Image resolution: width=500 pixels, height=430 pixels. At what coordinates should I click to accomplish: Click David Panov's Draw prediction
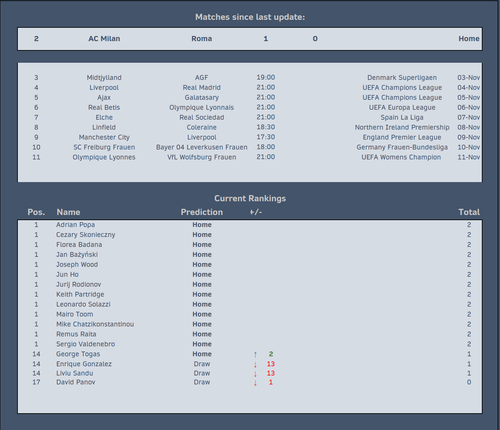point(202,382)
